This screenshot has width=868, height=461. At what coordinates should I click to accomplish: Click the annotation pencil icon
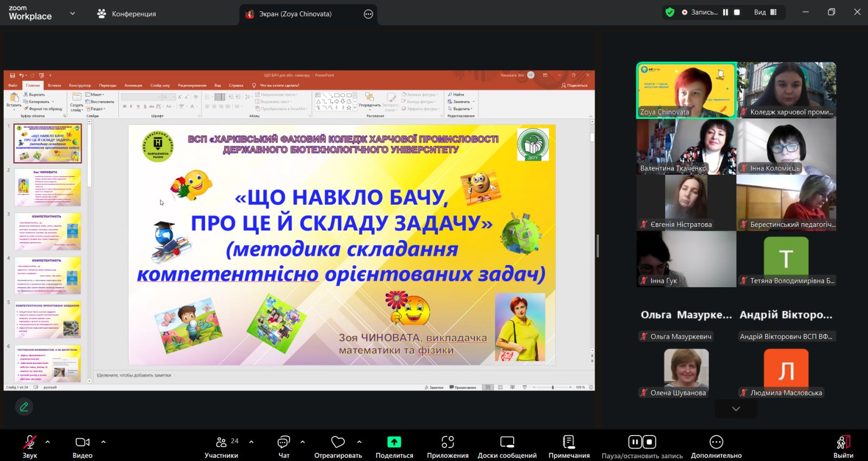pos(24,406)
